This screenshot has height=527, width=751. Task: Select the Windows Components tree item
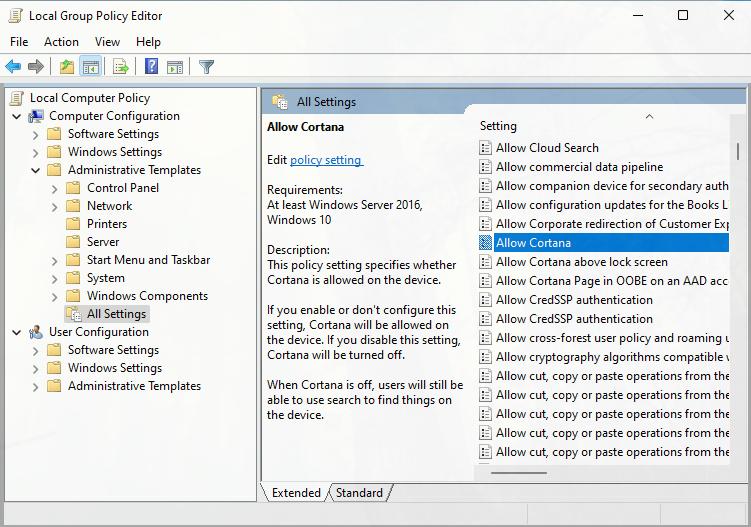147,296
